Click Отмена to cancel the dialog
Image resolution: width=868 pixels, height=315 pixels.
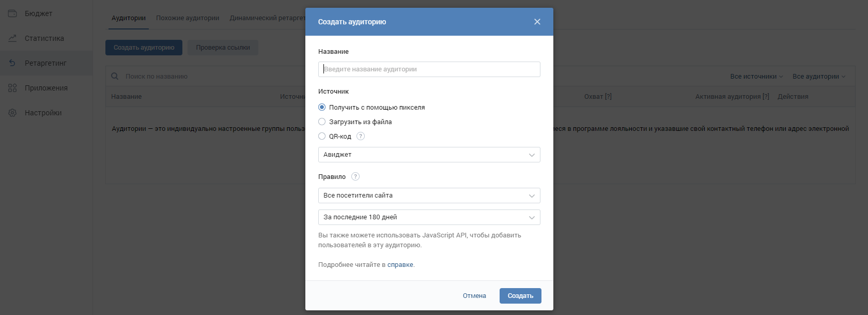click(474, 296)
